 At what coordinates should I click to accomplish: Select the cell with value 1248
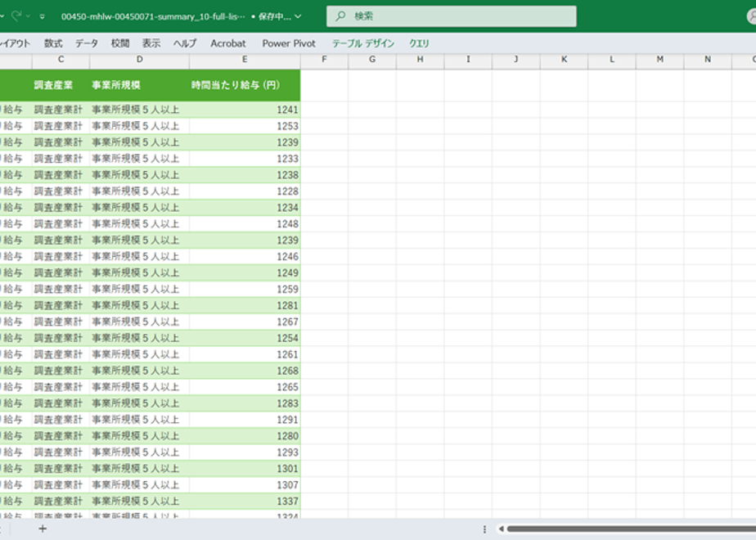(x=245, y=224)
